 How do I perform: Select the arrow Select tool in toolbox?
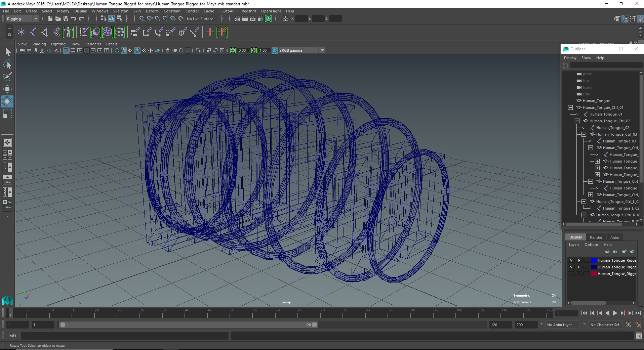(x=7, y=52)
